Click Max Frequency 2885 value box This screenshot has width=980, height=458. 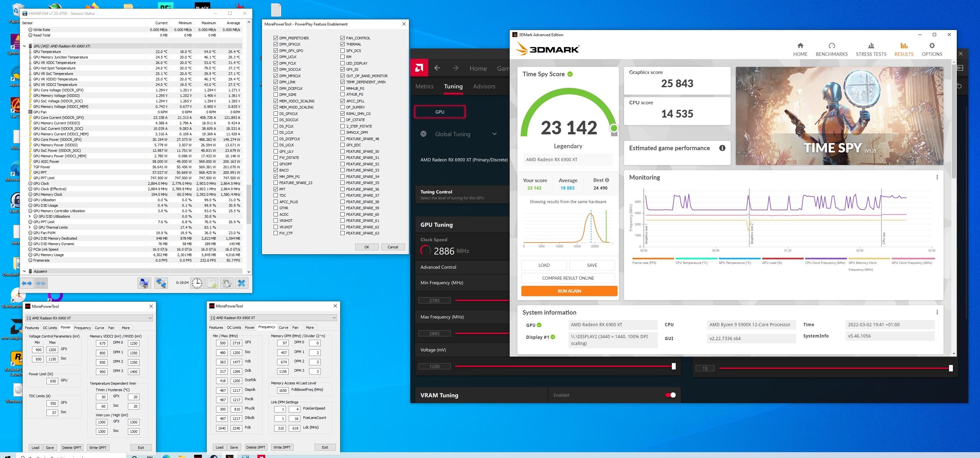coord(434,334)
